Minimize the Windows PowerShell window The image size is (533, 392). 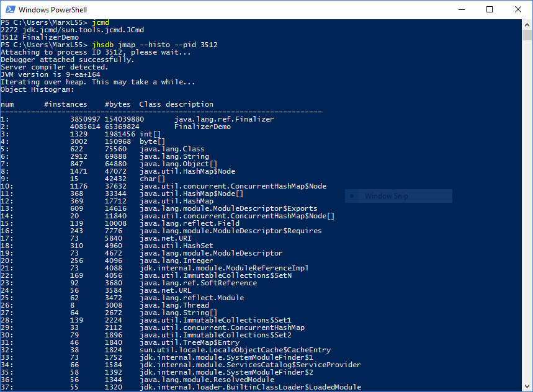(461, 9)
